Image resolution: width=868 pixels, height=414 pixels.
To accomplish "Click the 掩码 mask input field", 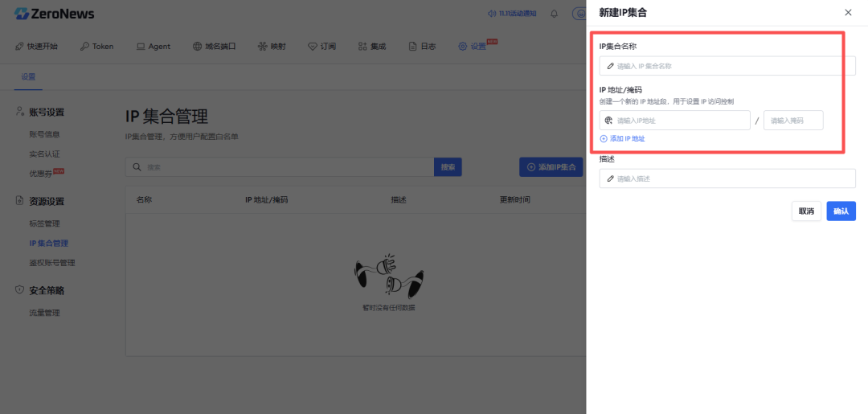I will tap(793, 120).
